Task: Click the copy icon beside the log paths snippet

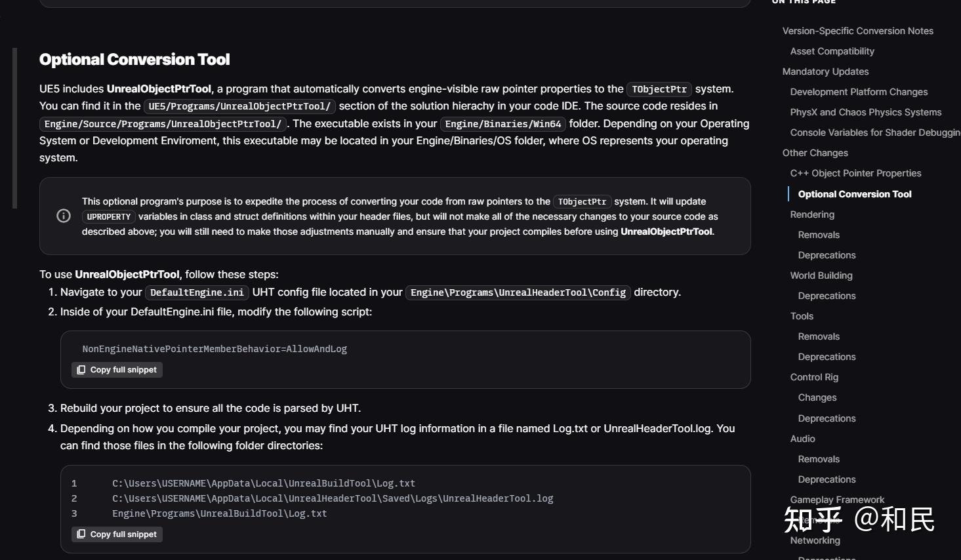Action: point(81,534)
